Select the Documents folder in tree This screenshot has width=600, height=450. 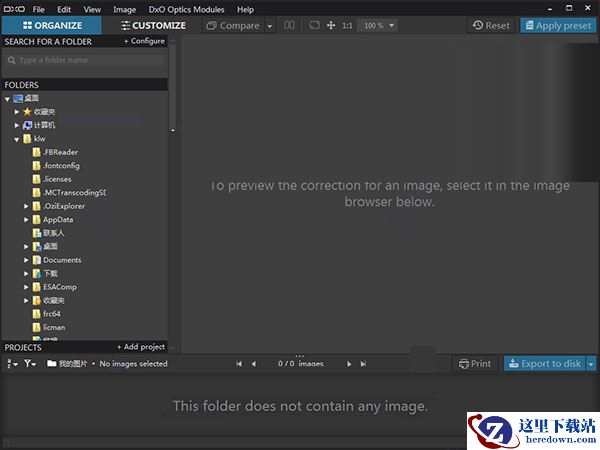pos(61,260)
